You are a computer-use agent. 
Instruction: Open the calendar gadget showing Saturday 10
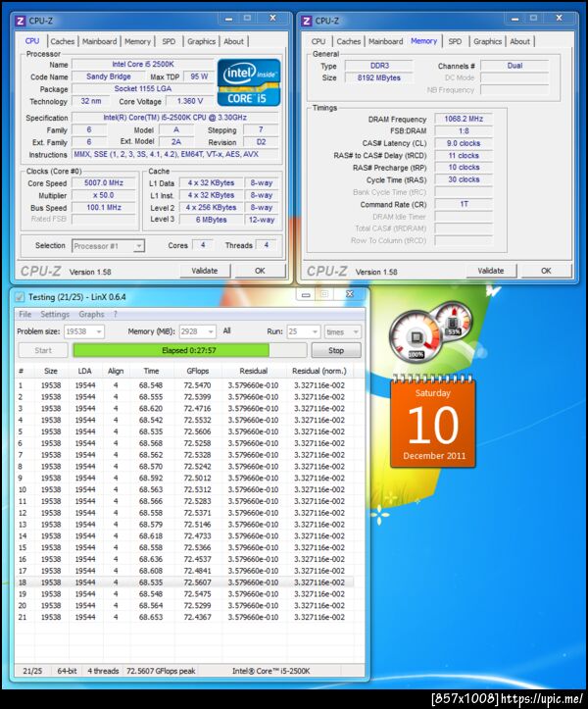point(433,422)
